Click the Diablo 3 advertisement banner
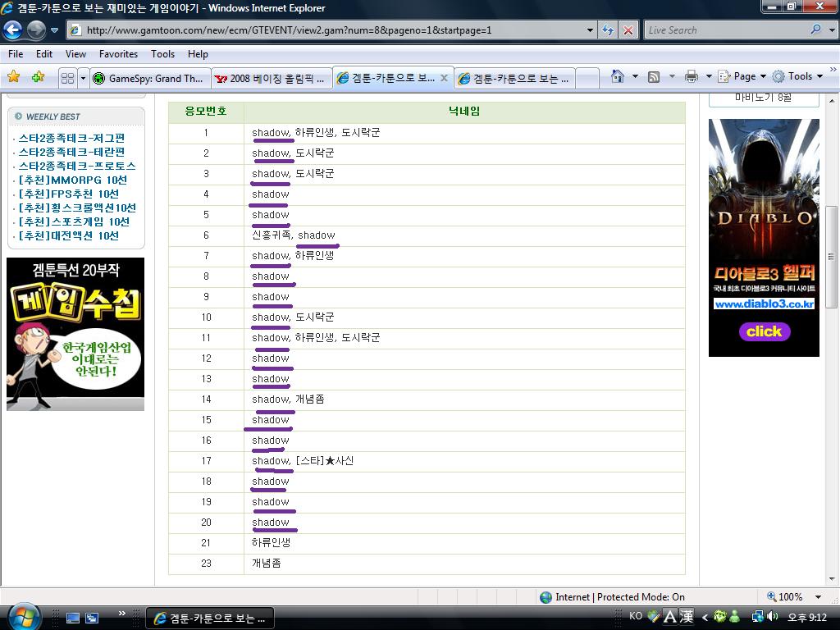 point(764,237)
